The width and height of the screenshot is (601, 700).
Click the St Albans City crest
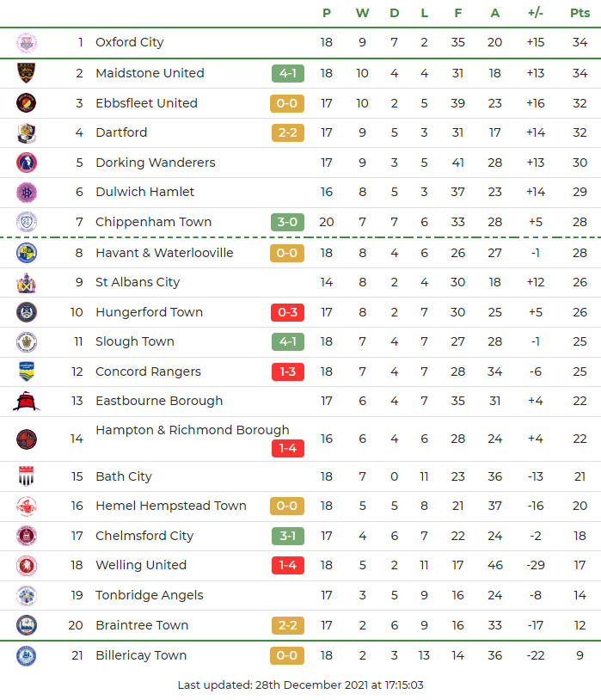[27, 282]
